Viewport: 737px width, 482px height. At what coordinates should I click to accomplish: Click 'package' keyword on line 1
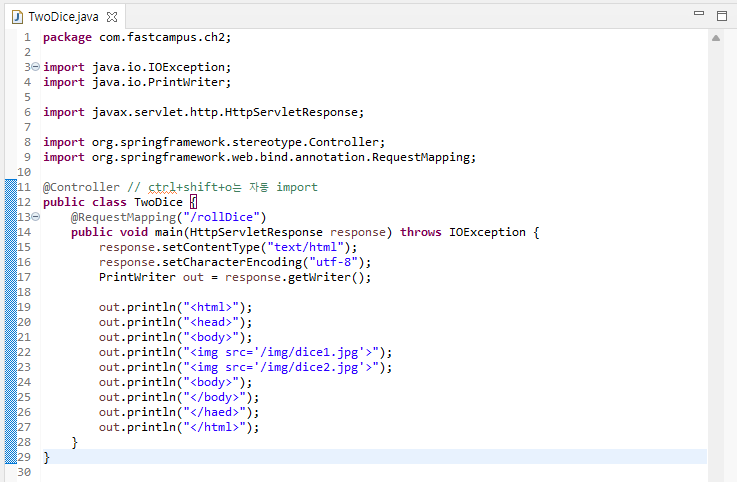click(67, 37)
